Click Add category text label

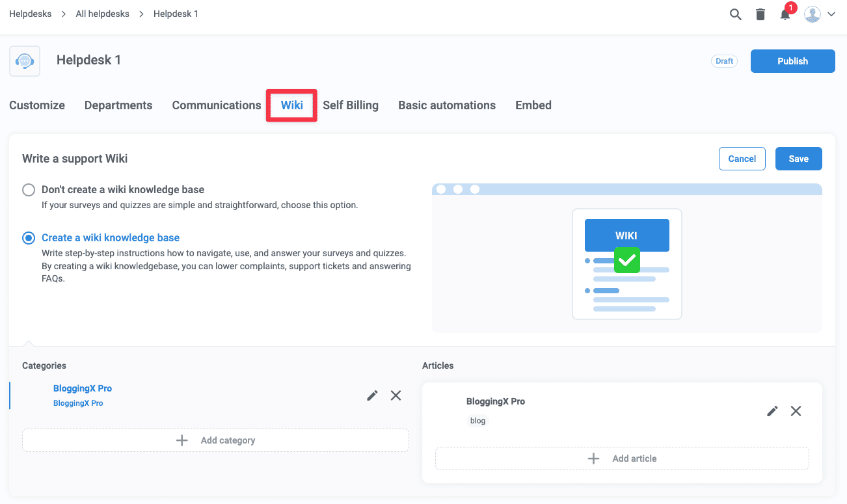[228, 440]
